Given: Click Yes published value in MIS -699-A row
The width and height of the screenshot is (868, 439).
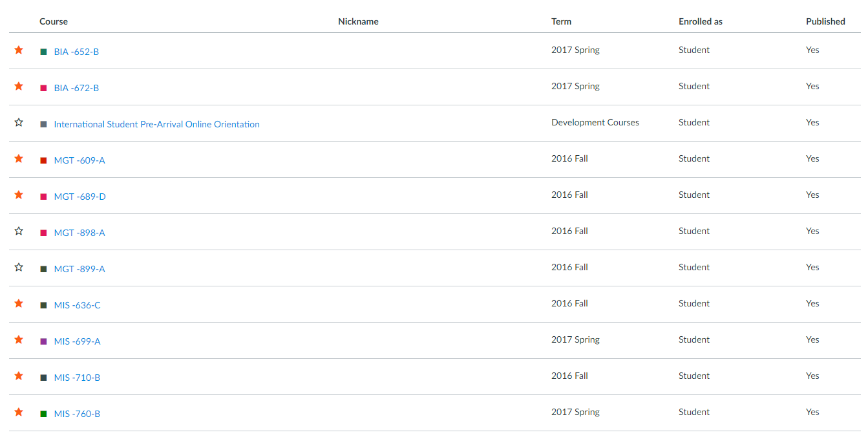Looking at the screenshot, I should 812,339.
